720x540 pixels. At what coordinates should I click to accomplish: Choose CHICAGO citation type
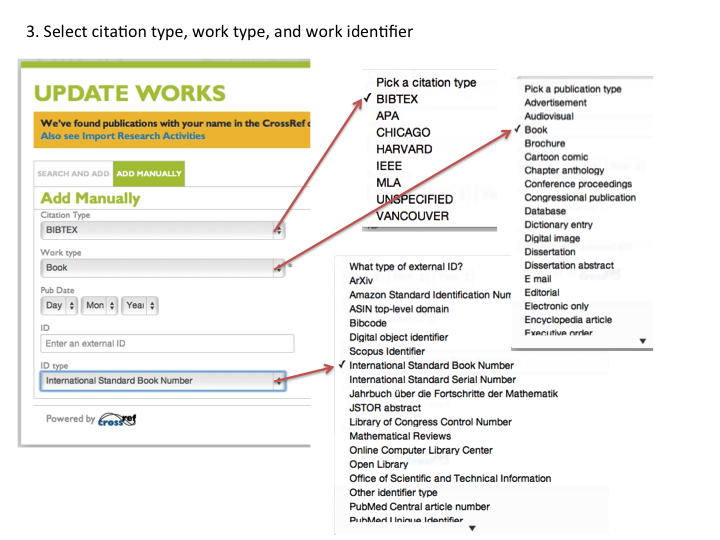pyautogui.click(x=403, y=133)
